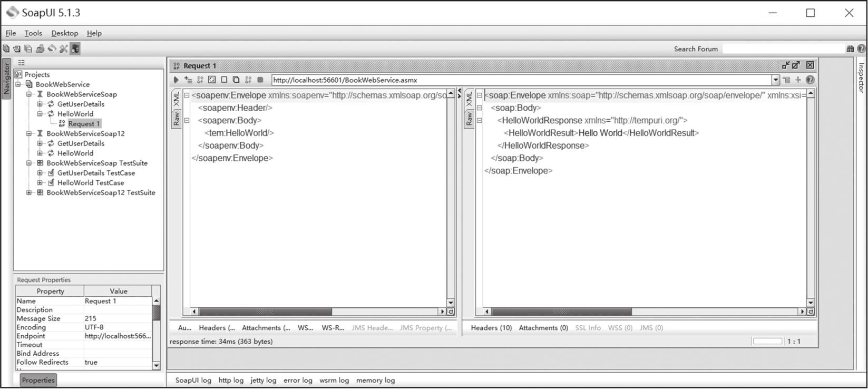Switch the request view to the Raw tab
Screen dimensions: 868x389
[x=177, y=119]
